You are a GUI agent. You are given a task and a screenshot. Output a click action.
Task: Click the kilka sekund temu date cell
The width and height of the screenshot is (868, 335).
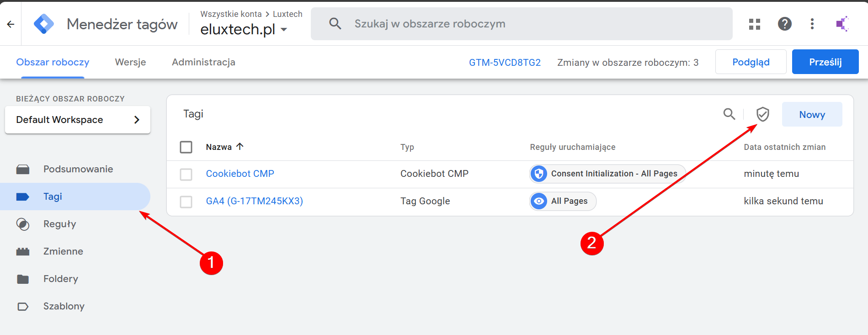783,201
